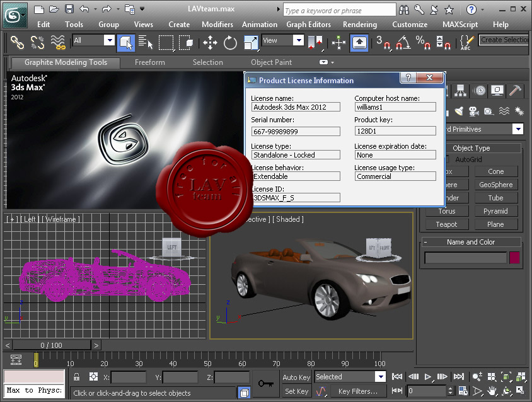Open file folder icon in quick toolbar
The width and height of the screenshot is (532, 402).
(x=54, y=9)
